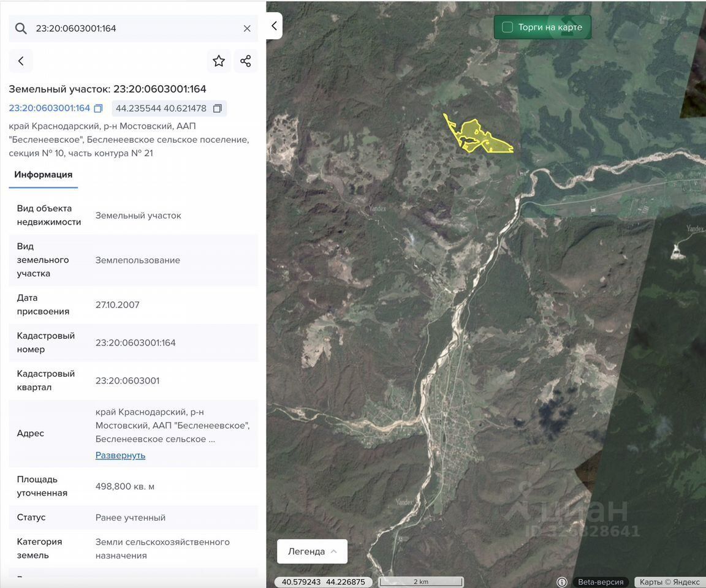Click the coordinates readout 40.579243 44.226875

[323, 582]
